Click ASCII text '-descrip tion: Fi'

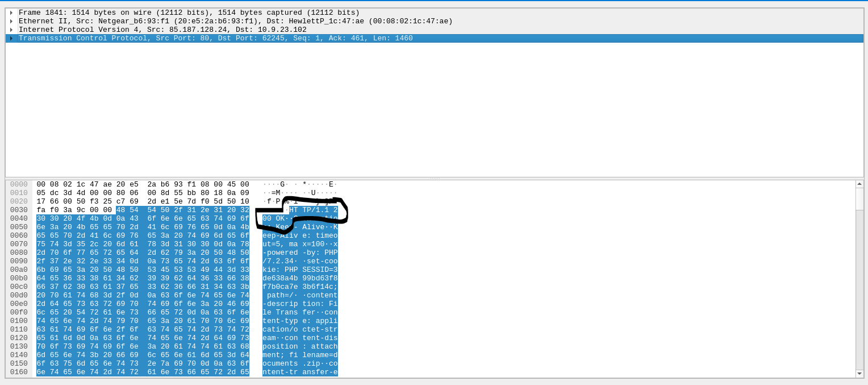(x=300, y=304)
